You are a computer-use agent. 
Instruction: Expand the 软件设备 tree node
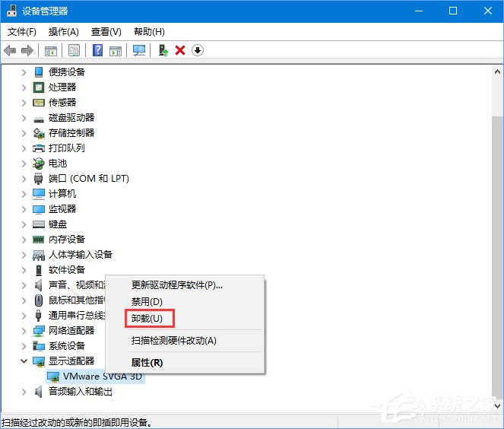point(24,270)
